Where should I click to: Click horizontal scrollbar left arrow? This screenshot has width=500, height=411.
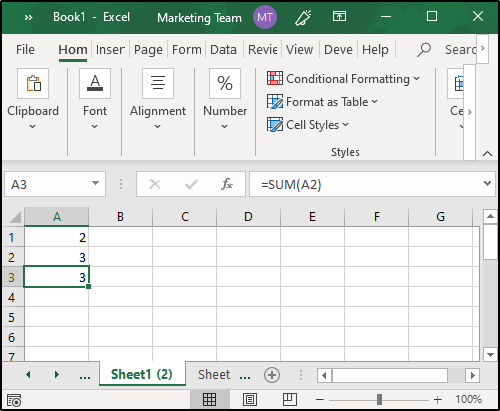point(324,375)
